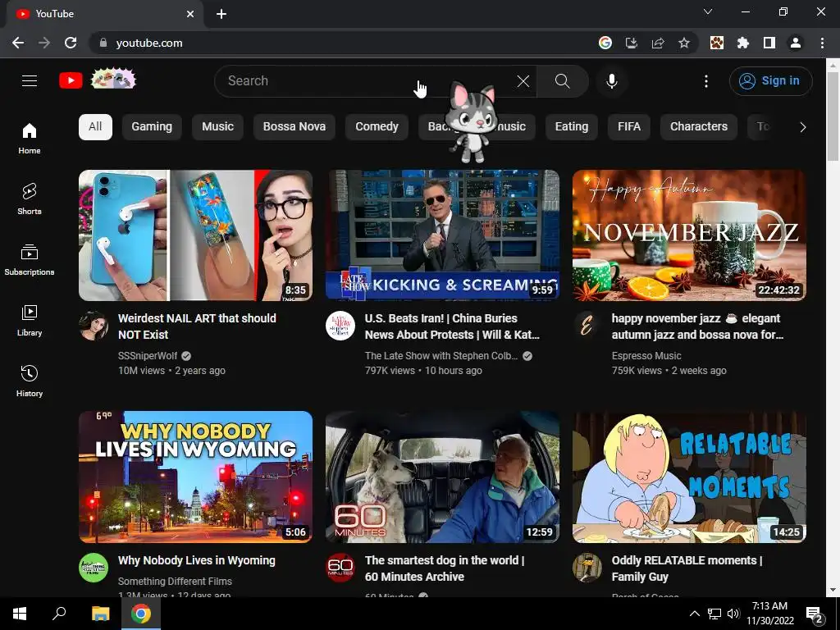
Task: Click Espresso Music channel avatar
Action: pyautogui.click(x=587, y=326)
